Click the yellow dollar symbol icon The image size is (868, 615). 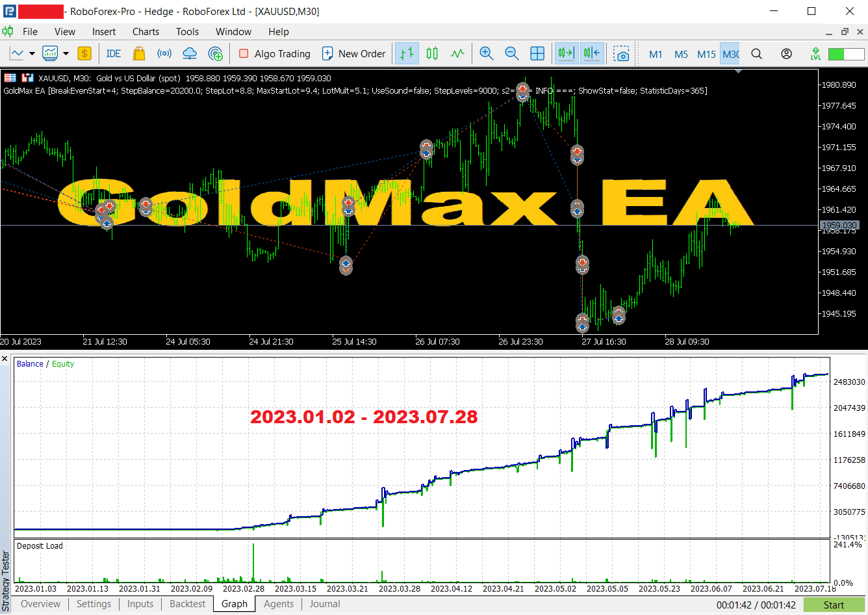coord(84,53)
